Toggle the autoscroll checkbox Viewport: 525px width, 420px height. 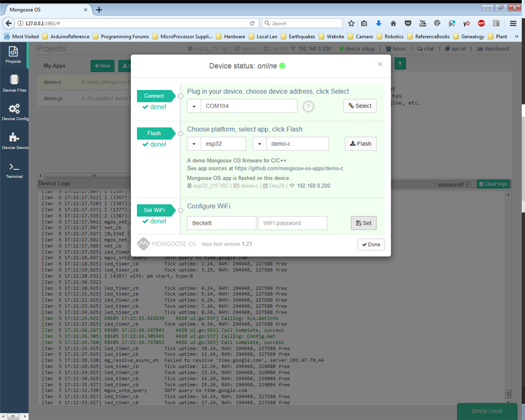[467, 184]
